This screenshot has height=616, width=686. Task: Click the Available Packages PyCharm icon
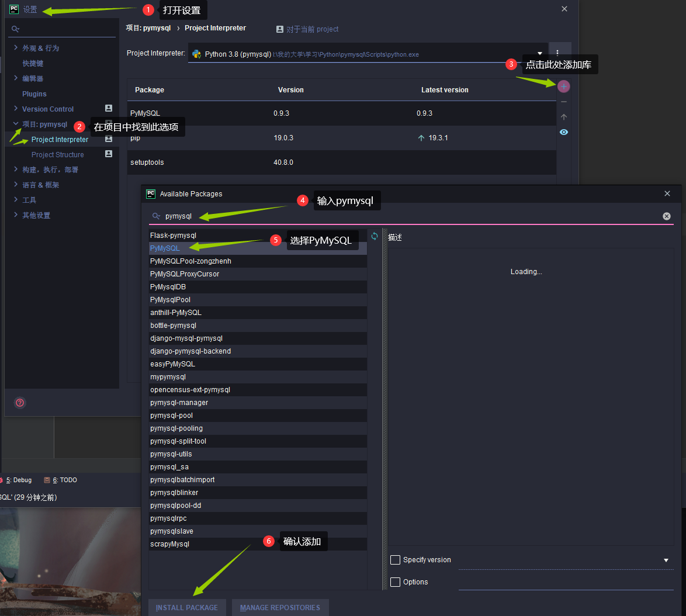click(x=151, y=194)
